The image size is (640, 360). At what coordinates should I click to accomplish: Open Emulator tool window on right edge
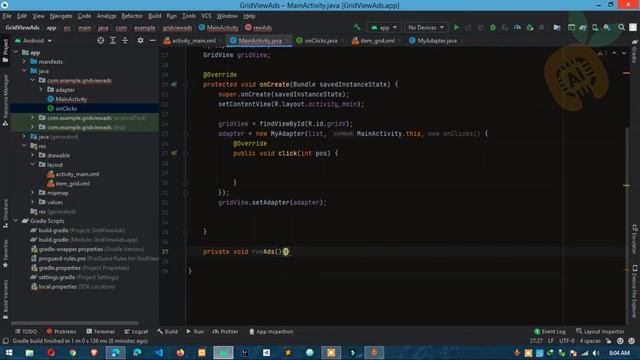click(x=635, y=239)
